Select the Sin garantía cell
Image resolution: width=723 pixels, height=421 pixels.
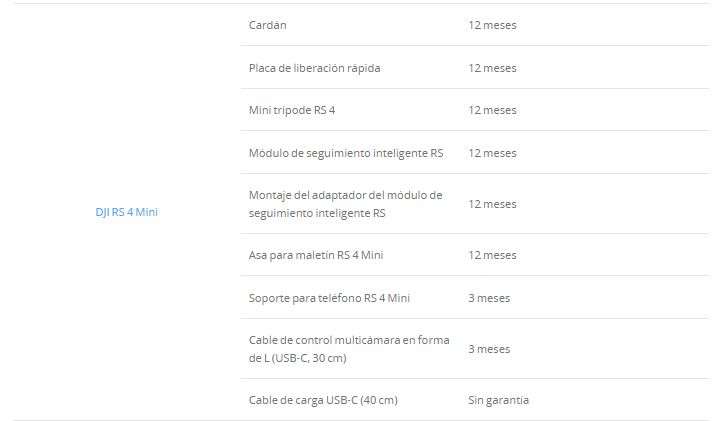[498, 400]
